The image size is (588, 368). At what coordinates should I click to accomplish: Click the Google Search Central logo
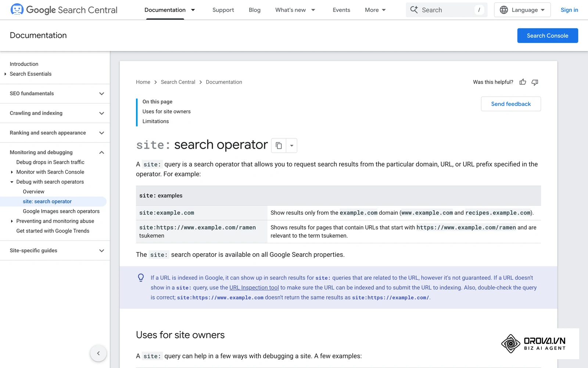coord(64,10)
